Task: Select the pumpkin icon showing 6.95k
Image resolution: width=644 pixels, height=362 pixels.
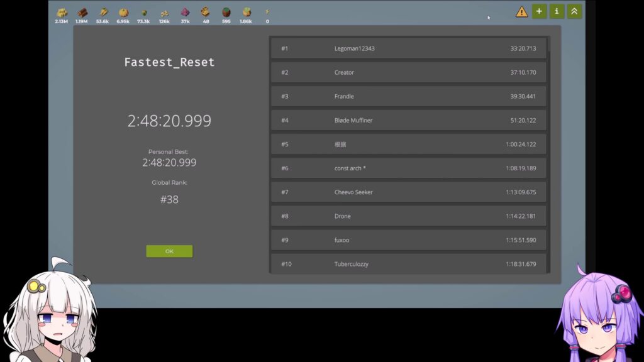Action: click(123, 13)
